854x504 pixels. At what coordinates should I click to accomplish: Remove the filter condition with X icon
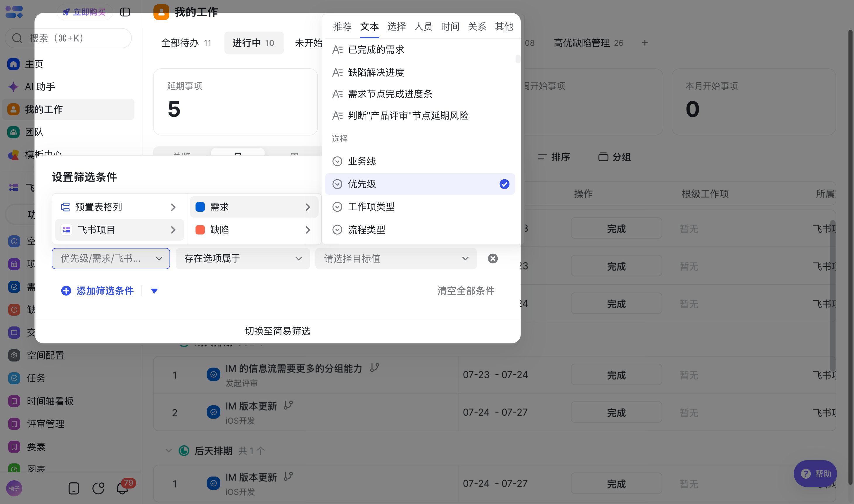coord(493,258)
